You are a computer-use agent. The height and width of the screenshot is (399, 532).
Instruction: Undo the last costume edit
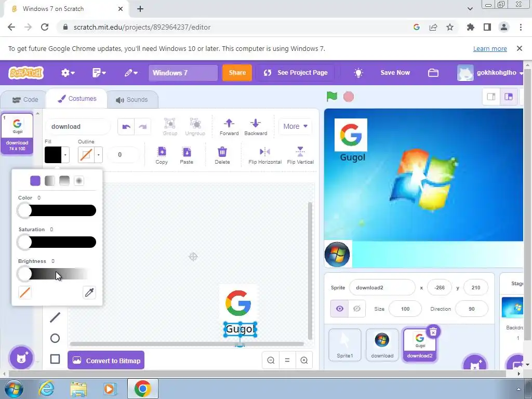pyautogui.click(x=126, y=127)
